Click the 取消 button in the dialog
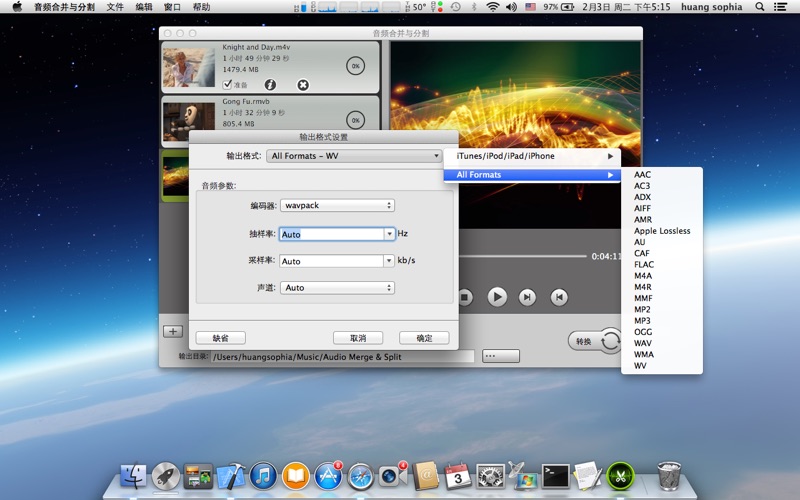 pyautogui.click(x=357, y=338)
